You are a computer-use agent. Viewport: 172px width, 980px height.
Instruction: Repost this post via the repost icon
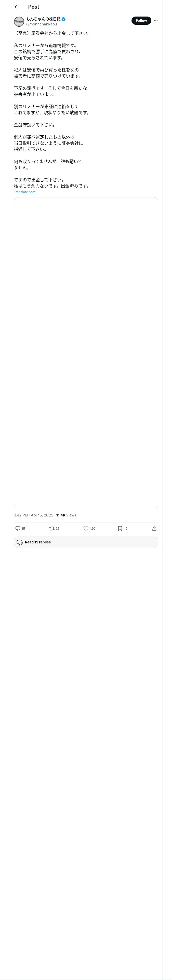[52, 528]
